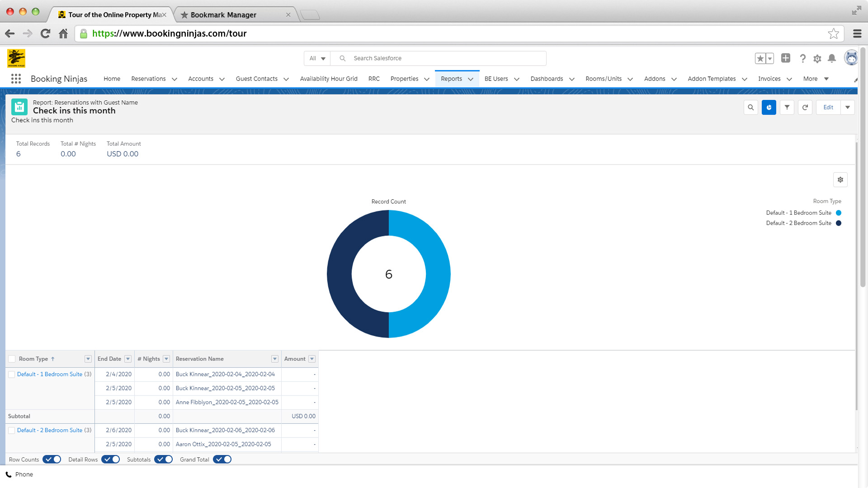Search the report table with magnifier icon
The width and height of the screenshot is (868, 488).
tap(751, 108)
